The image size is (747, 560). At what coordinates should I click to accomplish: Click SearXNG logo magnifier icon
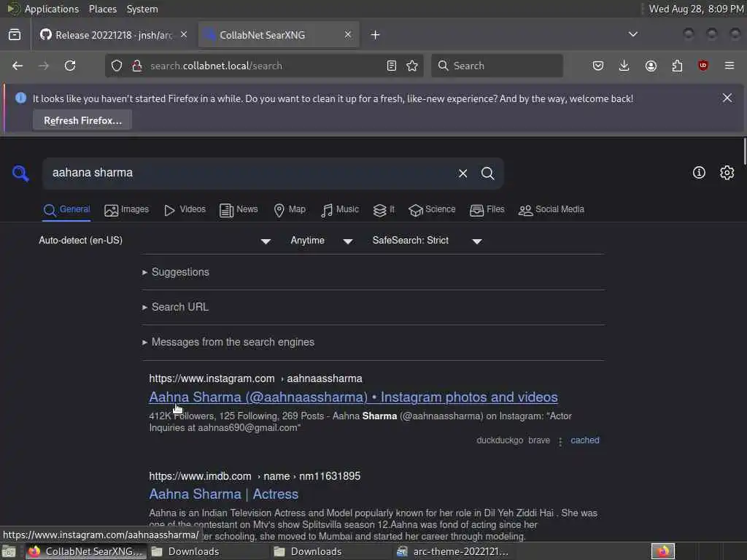20,174
